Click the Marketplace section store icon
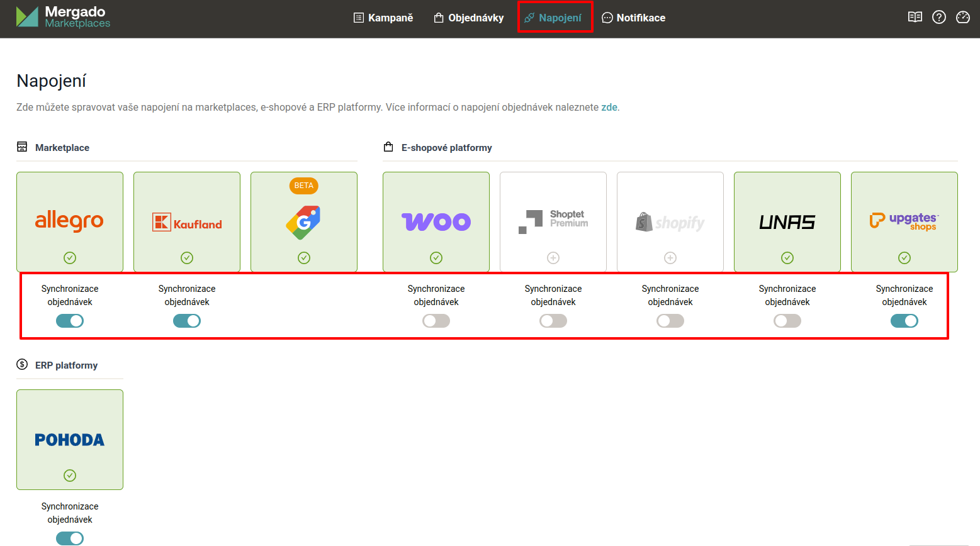The height and width of the screenshot is (546, 980). point(22,147)
